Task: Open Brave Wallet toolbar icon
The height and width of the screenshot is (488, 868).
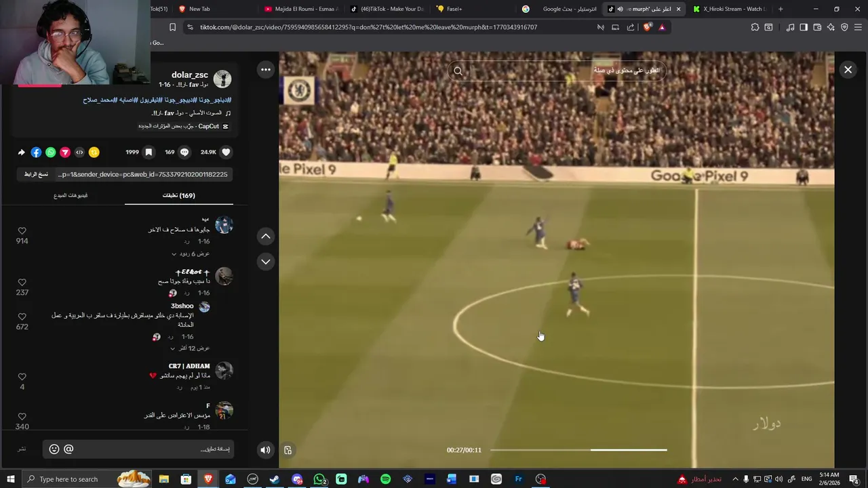Action: [817, 27]
